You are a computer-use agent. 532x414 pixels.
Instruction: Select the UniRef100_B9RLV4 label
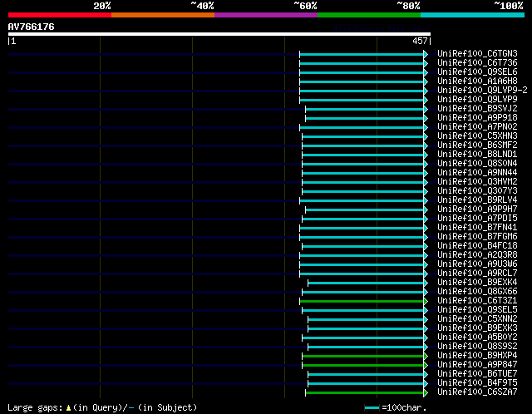point(477,200)
